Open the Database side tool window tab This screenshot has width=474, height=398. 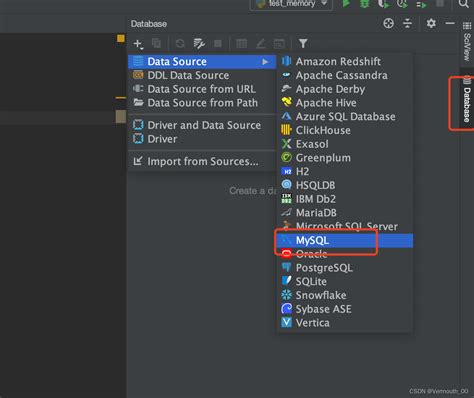point(467,99)
